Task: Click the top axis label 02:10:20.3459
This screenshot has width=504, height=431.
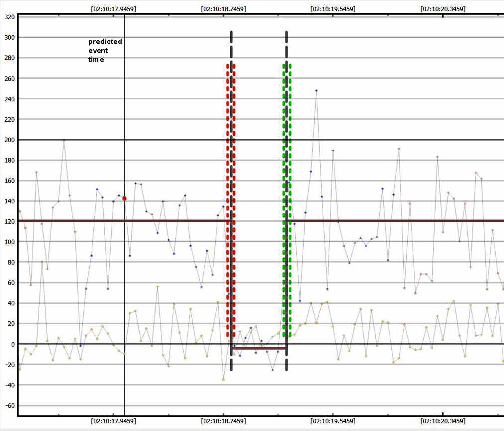Action: point(443,9)
